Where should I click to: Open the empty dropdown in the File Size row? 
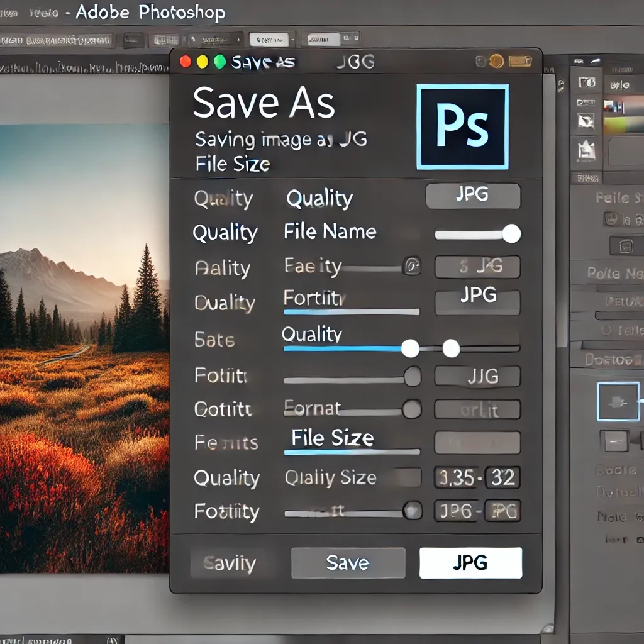click(478, 443)
